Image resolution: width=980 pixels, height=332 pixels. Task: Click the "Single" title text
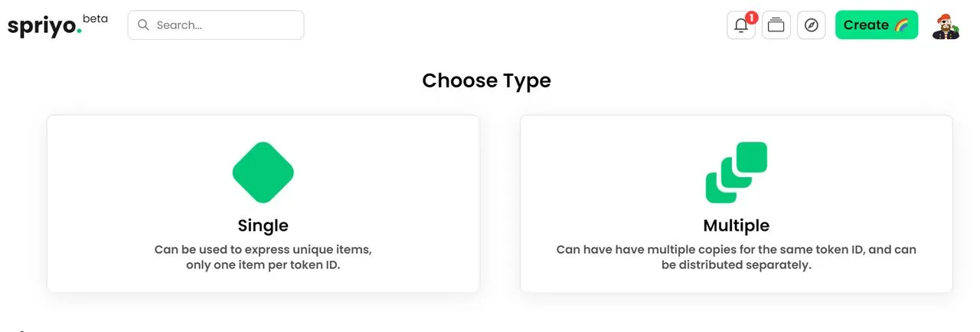click(263, 225)
